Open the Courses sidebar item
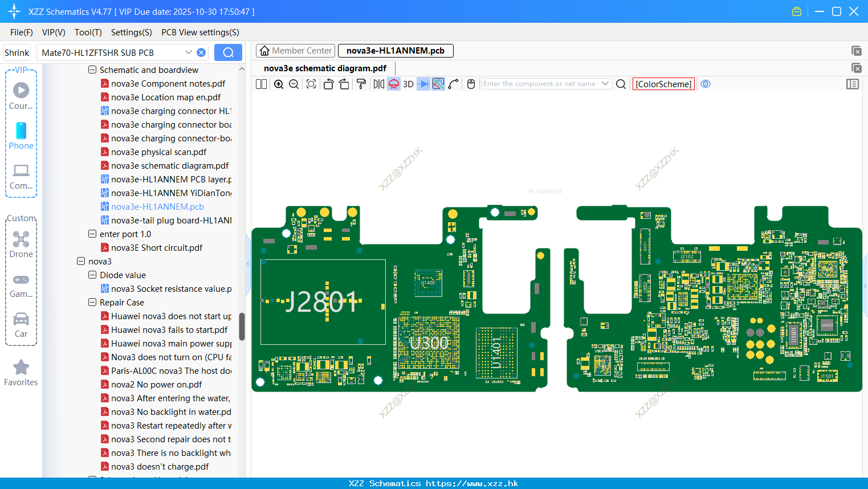This screenshot has height=489, width=868. 21,96
